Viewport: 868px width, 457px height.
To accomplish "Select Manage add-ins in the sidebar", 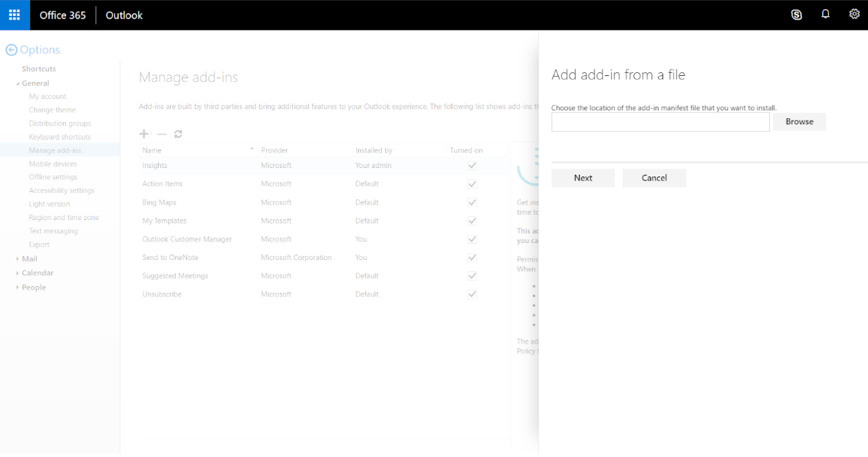I will pyautogui.click(x=54, y=150).
